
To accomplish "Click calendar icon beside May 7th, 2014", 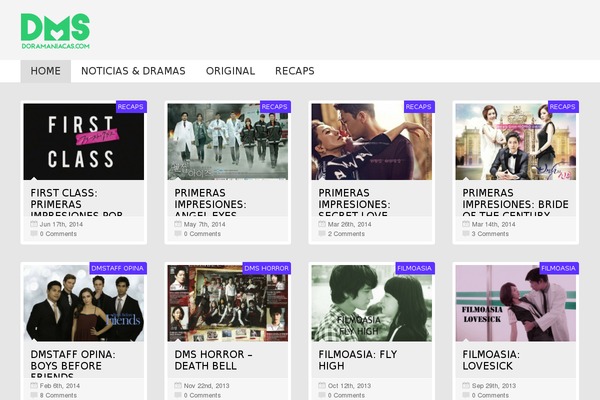I will [178, 224].
